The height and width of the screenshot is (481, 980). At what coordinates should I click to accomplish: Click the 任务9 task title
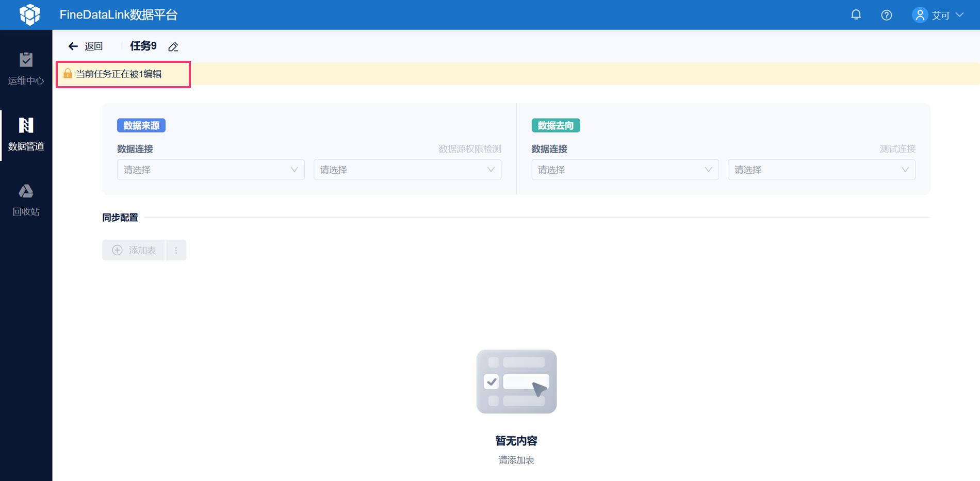[x=143, y=46]
